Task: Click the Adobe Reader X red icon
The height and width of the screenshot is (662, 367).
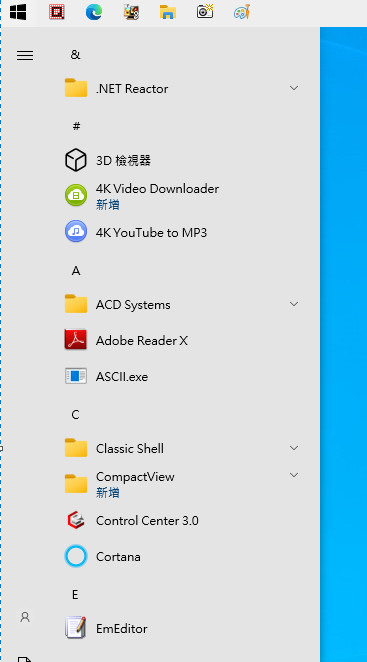Action: pos(76,340)
